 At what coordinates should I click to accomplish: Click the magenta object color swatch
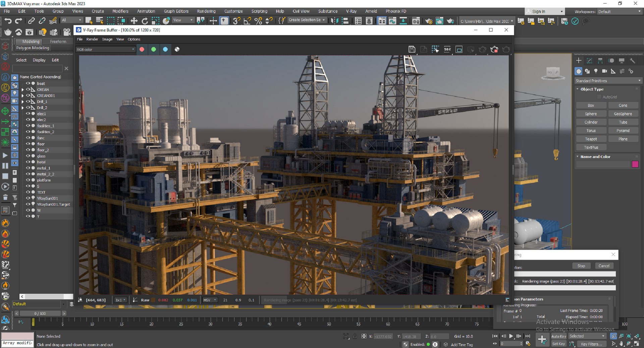click(635, 164)
